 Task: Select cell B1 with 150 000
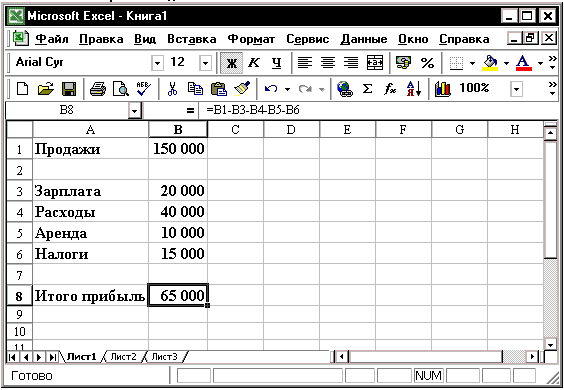point(178,149)
